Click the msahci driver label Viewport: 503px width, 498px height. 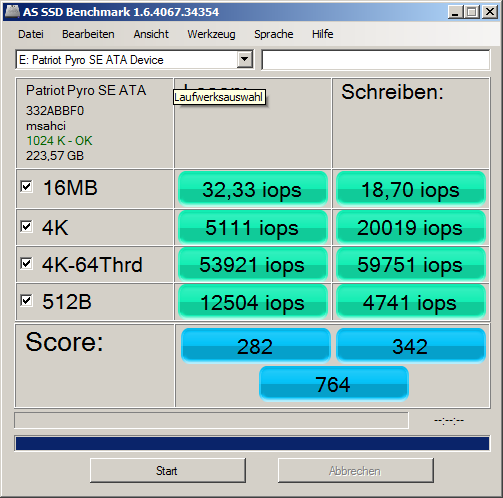[46, 126]
